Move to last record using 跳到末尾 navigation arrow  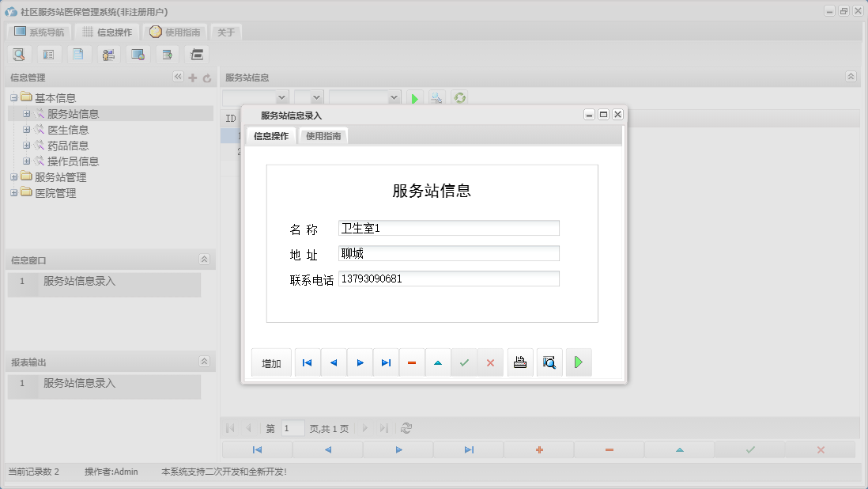tap(386, 362)
